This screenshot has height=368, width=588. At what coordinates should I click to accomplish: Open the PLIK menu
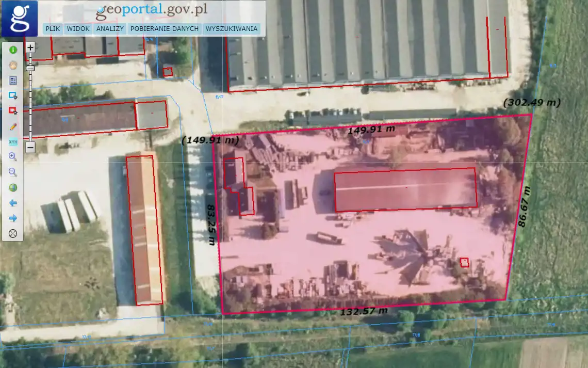(53, 29)
